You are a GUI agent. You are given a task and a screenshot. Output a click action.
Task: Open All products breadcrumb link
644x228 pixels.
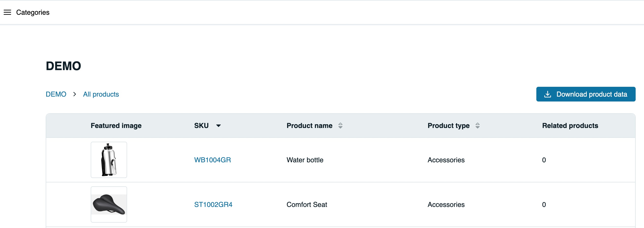pyautogui.click(x=101, y=94)
